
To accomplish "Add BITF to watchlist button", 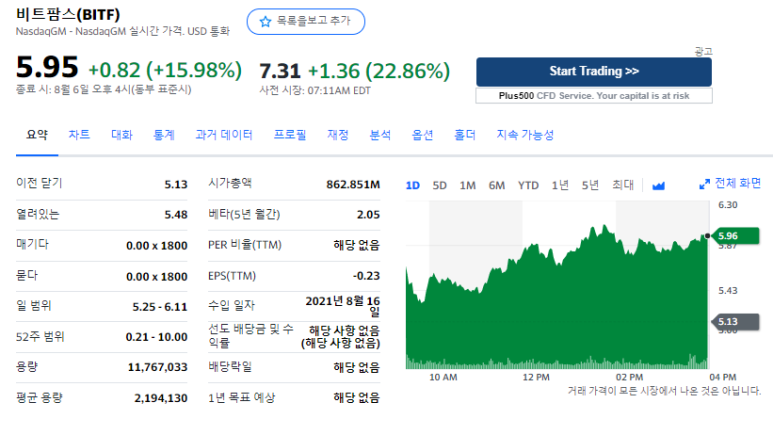I will click(x=306, y=21).
